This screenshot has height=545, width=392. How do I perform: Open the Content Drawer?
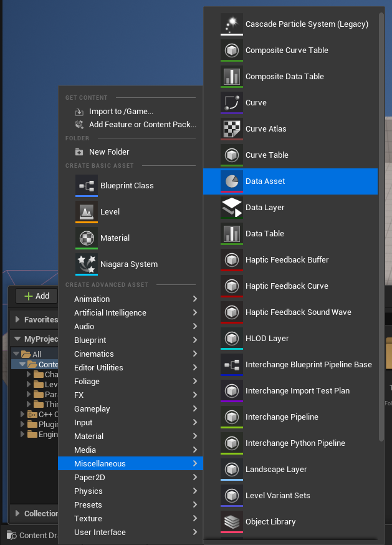(29, 535)
